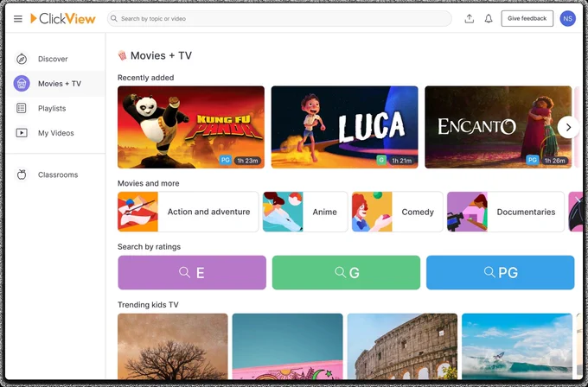Select Movies + TV sidebar item
The width and height of the screenshot is (588, 387).
[x=55, y=84]
